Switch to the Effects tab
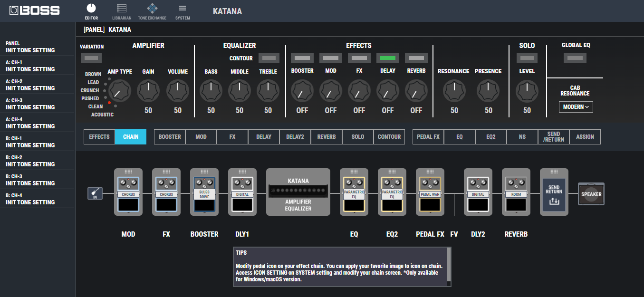Viewport: 644px width, 297px height. 99,137
